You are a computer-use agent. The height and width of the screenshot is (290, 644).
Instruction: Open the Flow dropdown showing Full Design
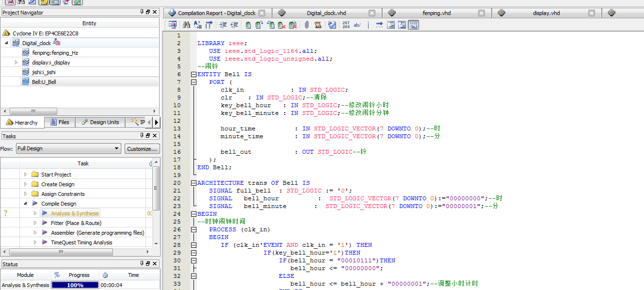coord(68,148)
